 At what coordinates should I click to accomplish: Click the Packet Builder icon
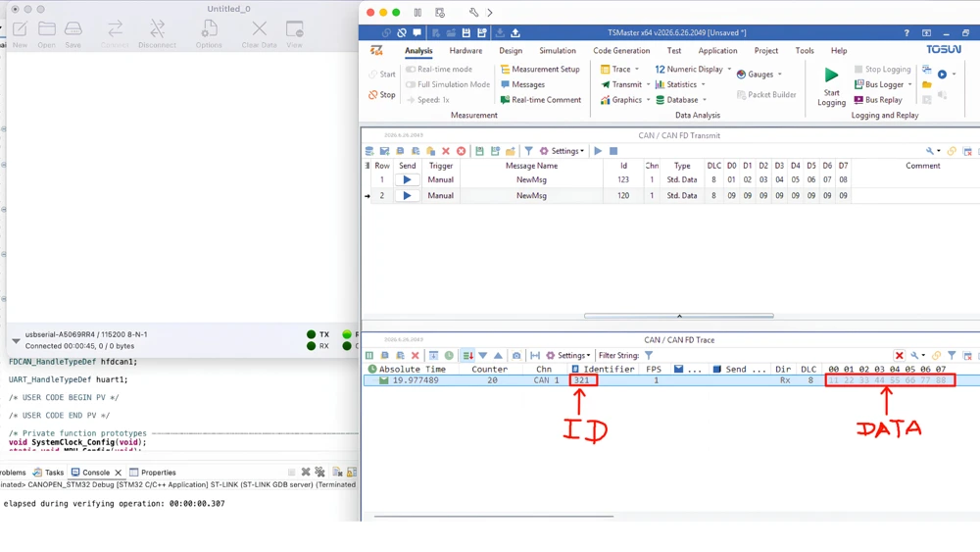click(x=741, y=95)
